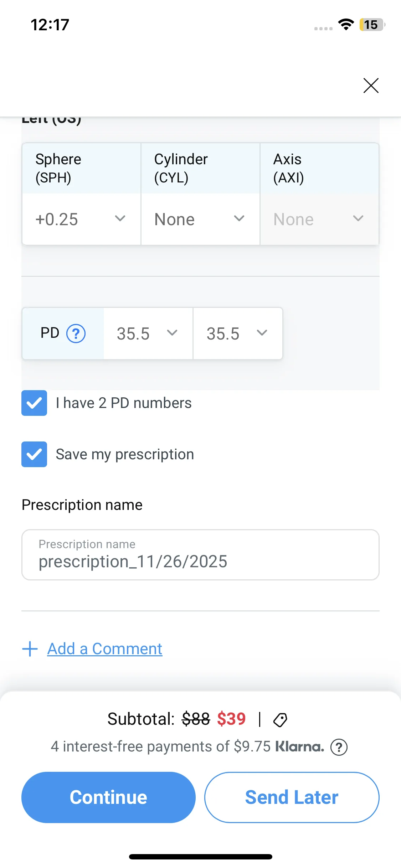Uncheck "I have 2 PD numbers"

point(34,403)
